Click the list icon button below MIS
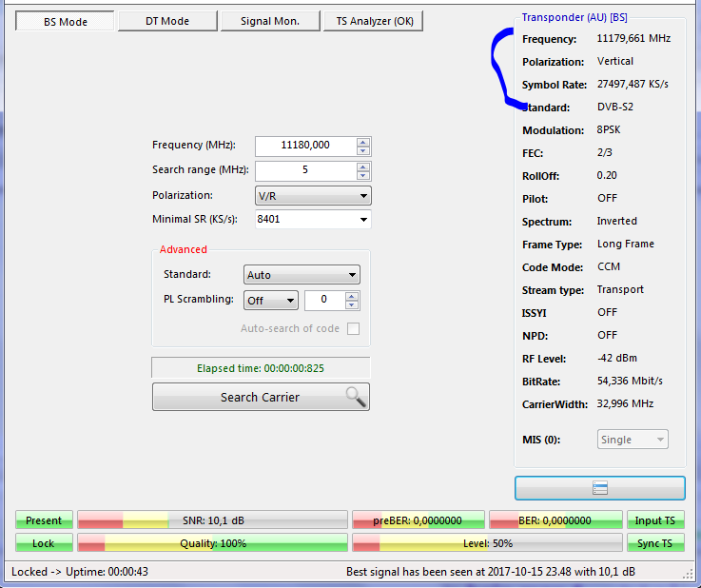 pyautogui.click(x=599, y=488)
